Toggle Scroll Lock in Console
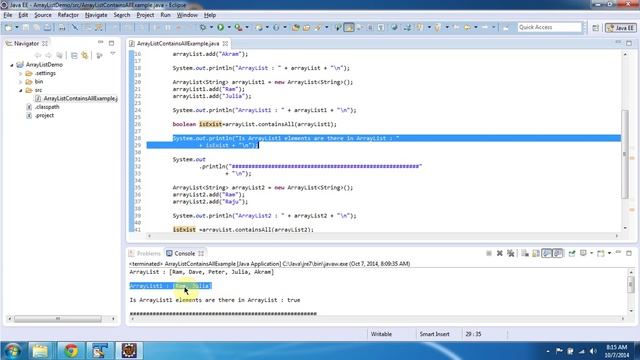 (536, 253)
